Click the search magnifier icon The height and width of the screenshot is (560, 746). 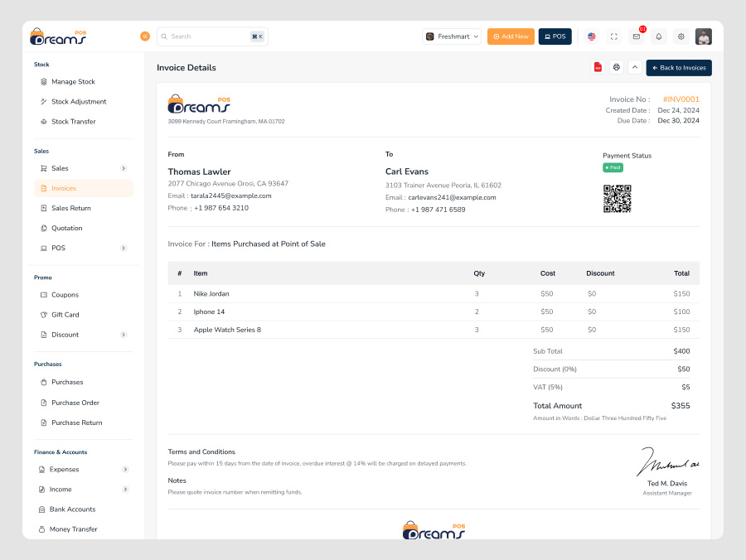164,36
